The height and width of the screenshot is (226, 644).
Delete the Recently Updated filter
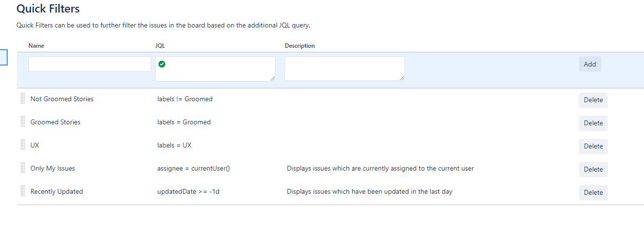click(593, 192)
